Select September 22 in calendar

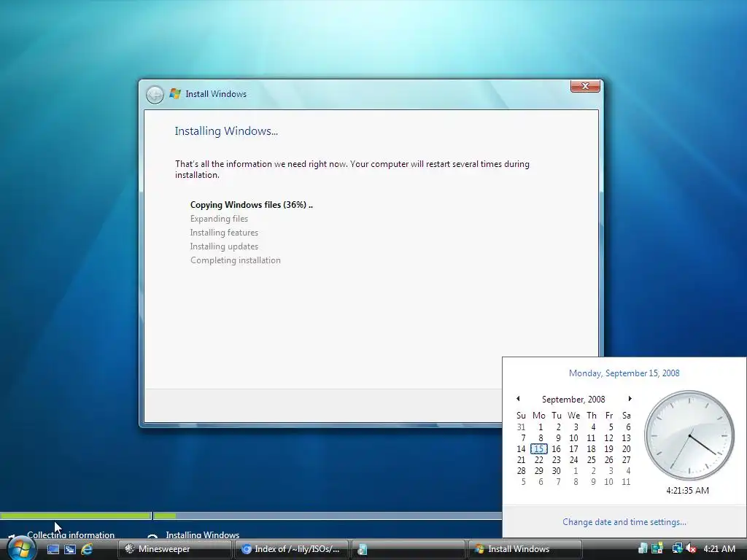point(539,460)
